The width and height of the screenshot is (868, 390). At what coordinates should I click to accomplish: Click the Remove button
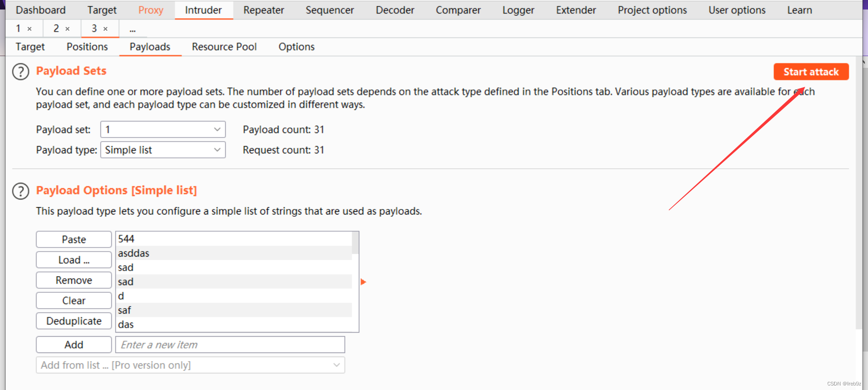[x=74, y=280]
